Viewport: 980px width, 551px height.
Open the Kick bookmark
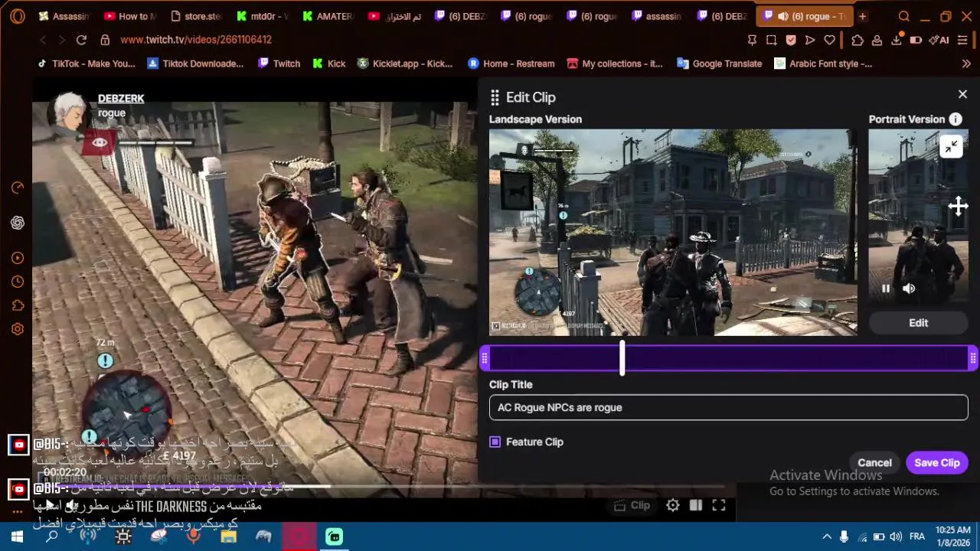pyautogui.click(x=329, y=64)
